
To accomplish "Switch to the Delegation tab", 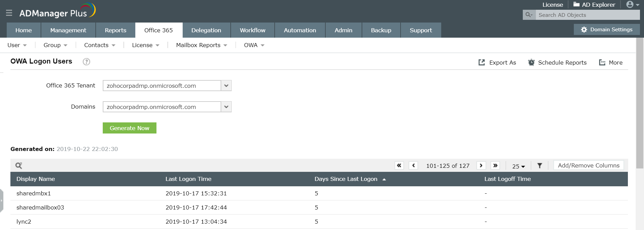I will 206,30.
